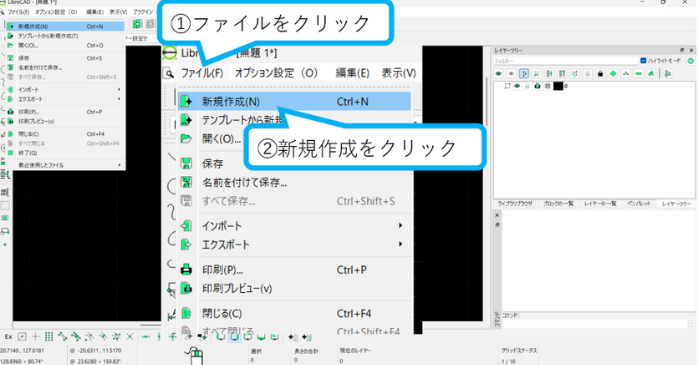This screenshot has width=698, height=365.
Task: Float the layer tree dock panel
Action: (682, 50)
